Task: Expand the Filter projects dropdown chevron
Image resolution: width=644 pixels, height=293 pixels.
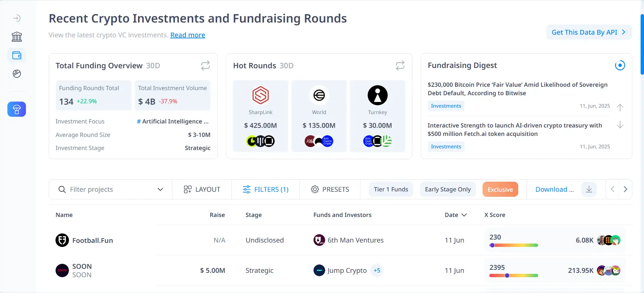Action: click(160, 189)
